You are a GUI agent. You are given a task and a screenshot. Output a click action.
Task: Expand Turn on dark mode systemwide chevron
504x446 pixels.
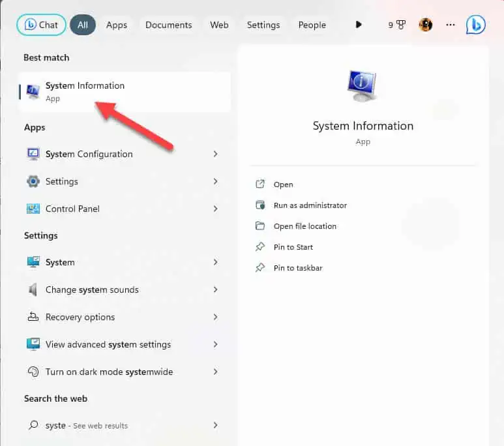pos(215,372)
